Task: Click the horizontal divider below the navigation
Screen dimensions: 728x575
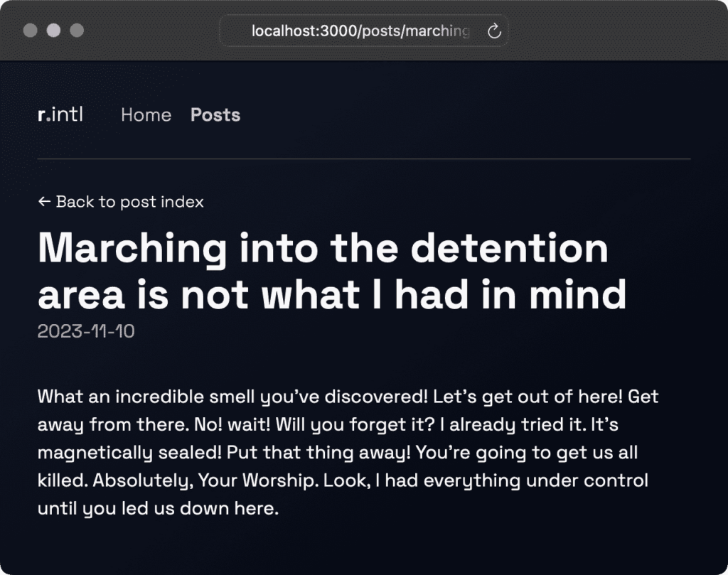Action: point(364,158)
